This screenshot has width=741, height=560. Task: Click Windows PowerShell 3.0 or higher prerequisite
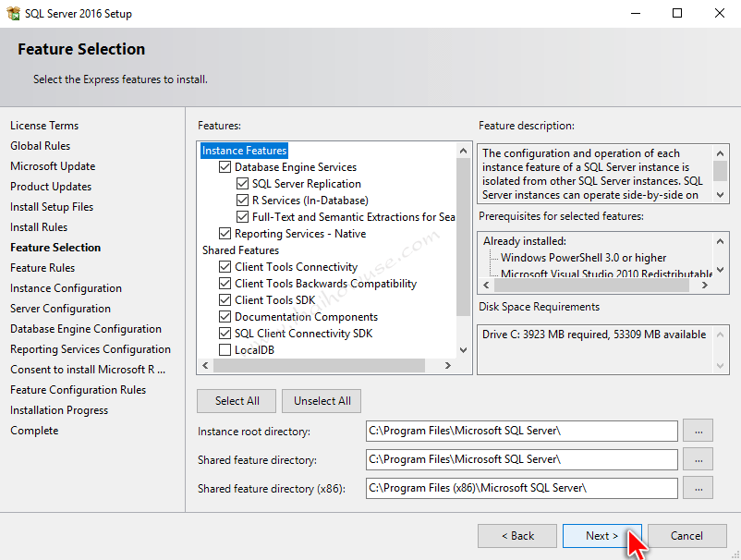[584, 258]
